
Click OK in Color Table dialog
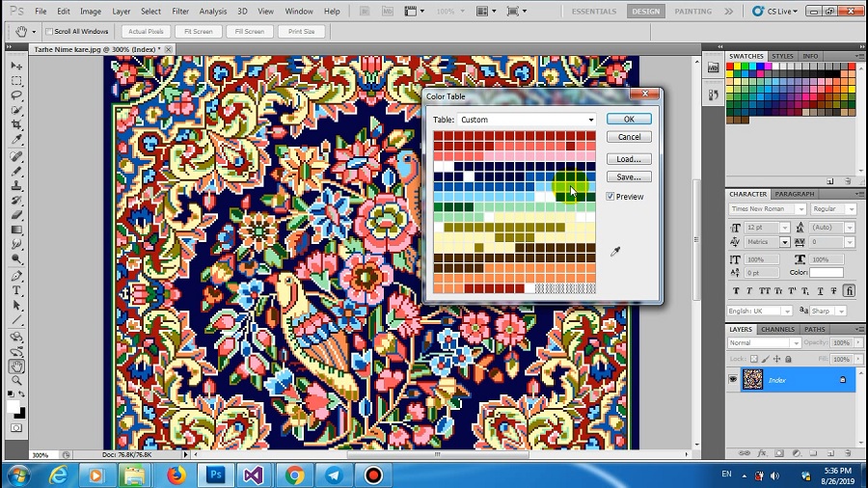(x=629, y=119)
